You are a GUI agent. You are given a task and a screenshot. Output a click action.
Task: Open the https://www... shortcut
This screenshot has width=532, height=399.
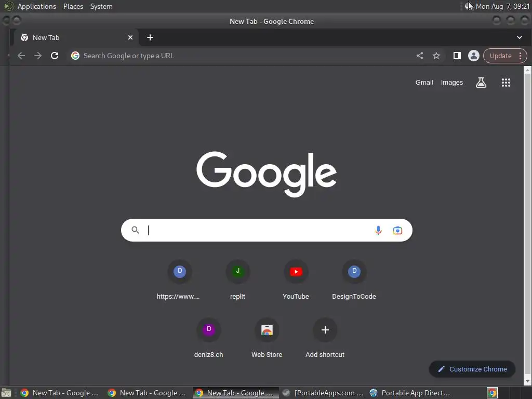click(179, 280)
